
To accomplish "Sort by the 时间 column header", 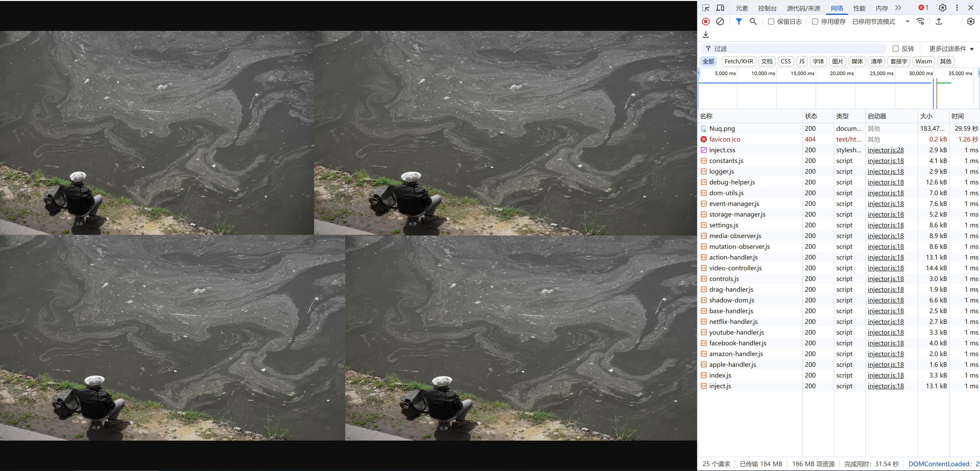I will click(x=964, y=116).
